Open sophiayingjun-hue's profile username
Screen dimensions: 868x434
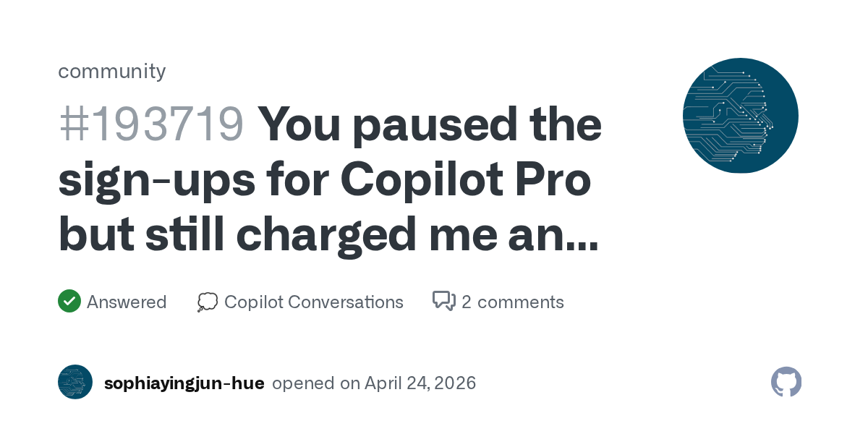[x=184, y=383]
